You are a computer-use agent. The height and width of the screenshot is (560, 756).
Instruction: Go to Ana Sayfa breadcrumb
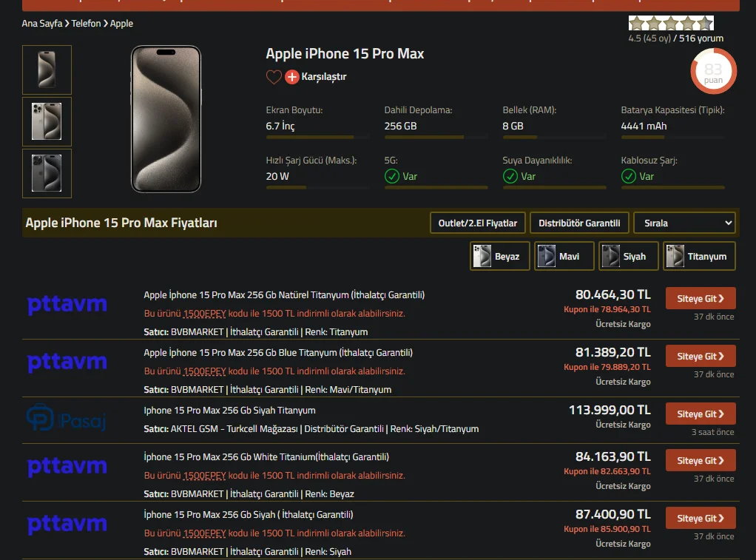coord(42,23)
